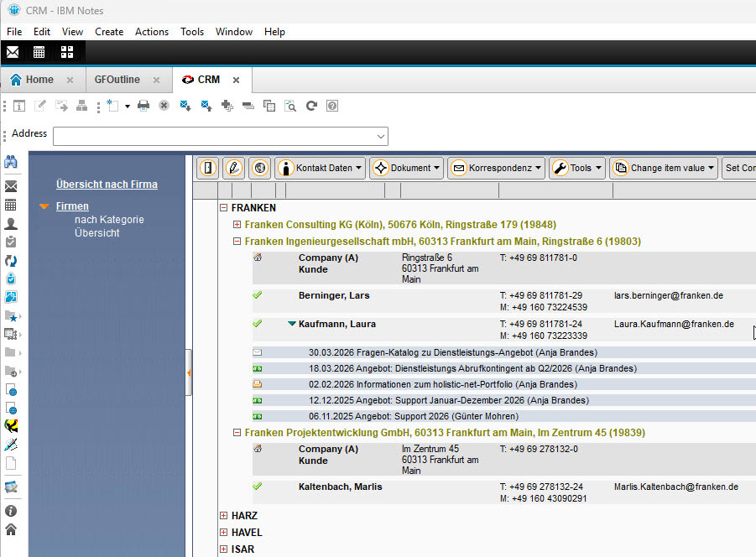The height and width of the screenshot is (557, 756).
Task: Open the File menu
Action: (x=14, y=32)
